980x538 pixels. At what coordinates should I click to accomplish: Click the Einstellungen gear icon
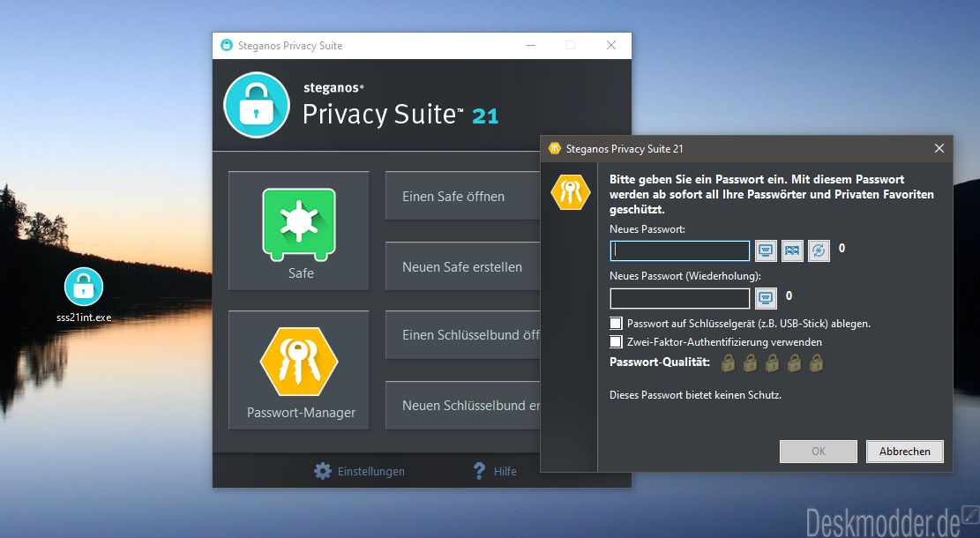(x=323, y=471)
